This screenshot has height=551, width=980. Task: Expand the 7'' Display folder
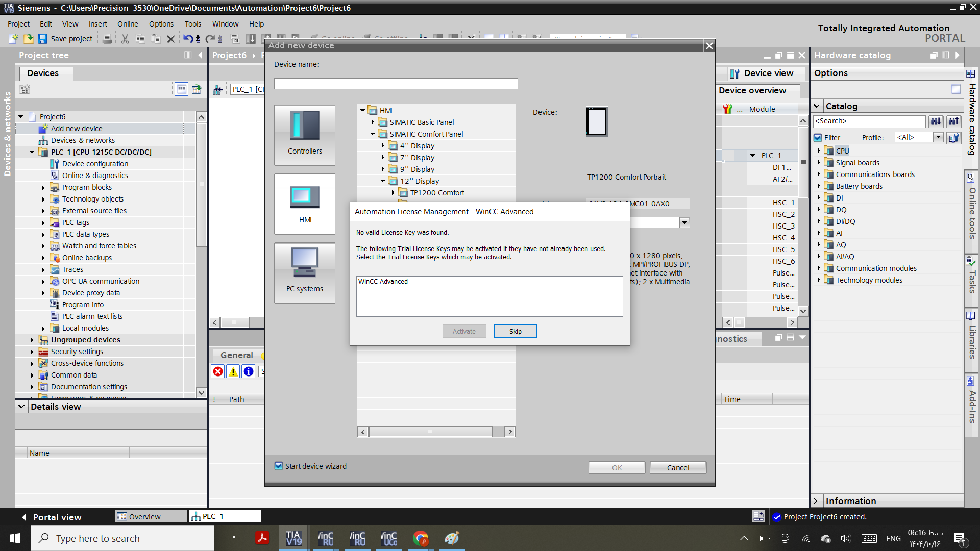383,157
